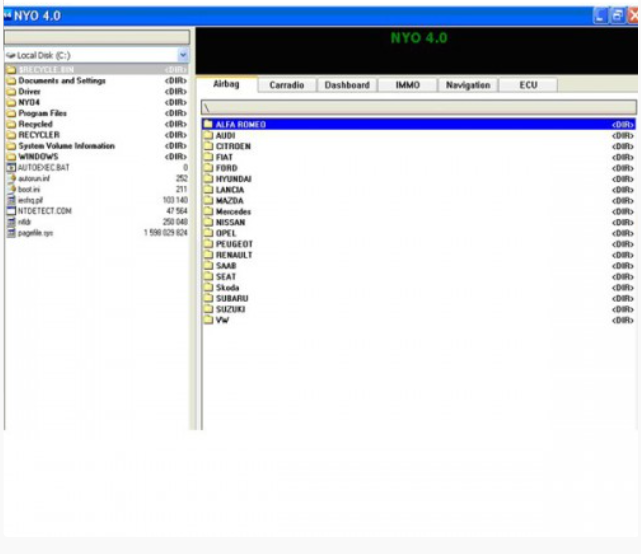Select the NTDETECT.COM file name

tap(45, 211)
